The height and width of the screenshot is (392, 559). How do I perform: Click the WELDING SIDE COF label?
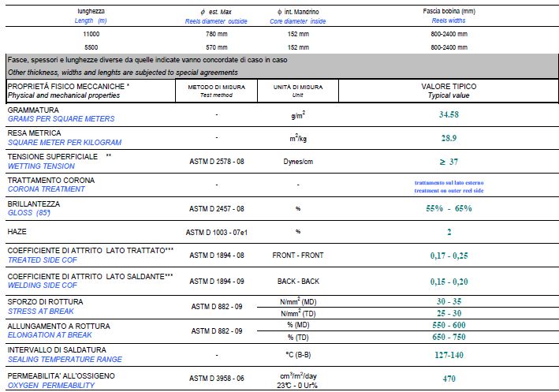click(x=42, y=284)
